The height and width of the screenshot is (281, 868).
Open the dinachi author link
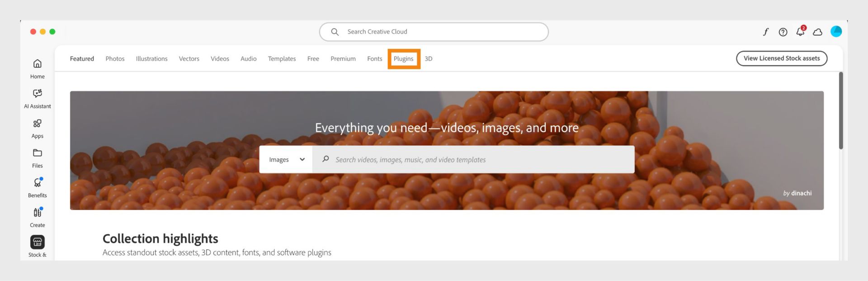click(801, 193)
